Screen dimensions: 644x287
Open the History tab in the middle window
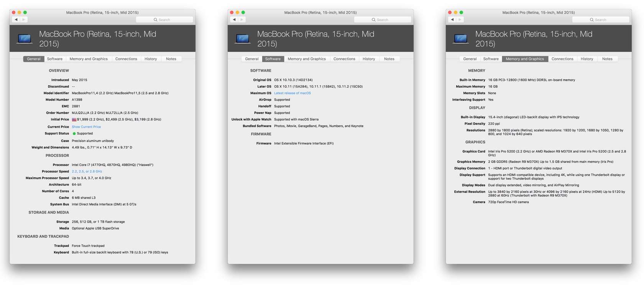tap(369, 59)
